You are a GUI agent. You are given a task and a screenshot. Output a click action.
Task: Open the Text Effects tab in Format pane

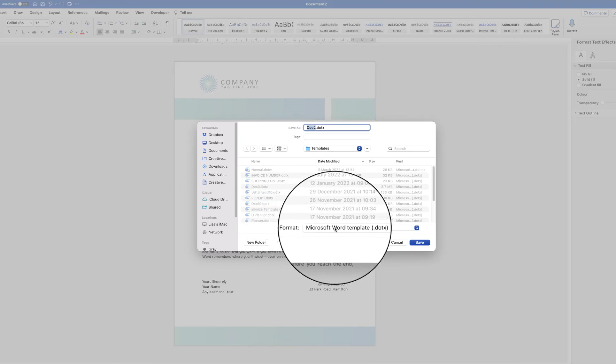(593, 55)
